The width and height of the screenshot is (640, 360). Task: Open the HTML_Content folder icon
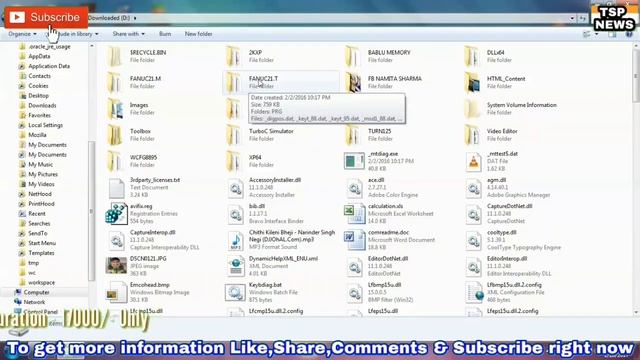coord(473,82)
